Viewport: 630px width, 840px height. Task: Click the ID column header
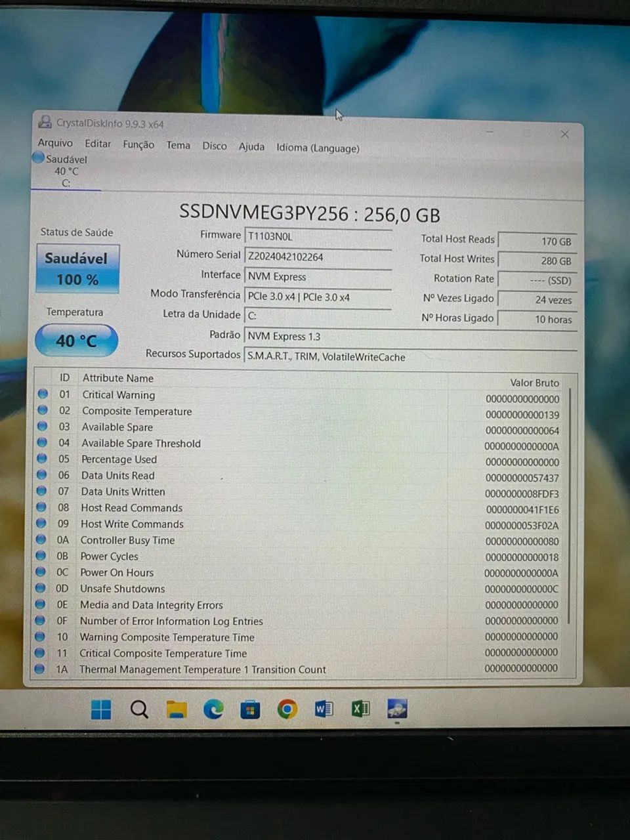pyautogui.click(x=64, y=377)
